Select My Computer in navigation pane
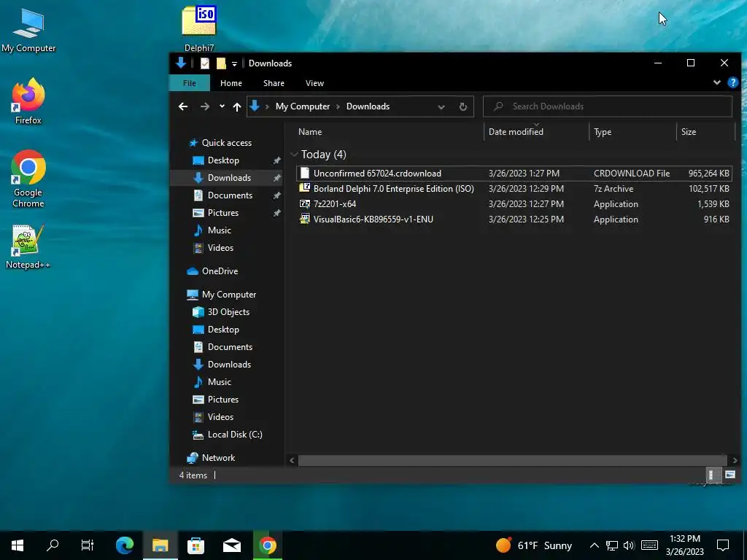The width and height of the screenshot is (747, 560). click(x=228, y=295)
